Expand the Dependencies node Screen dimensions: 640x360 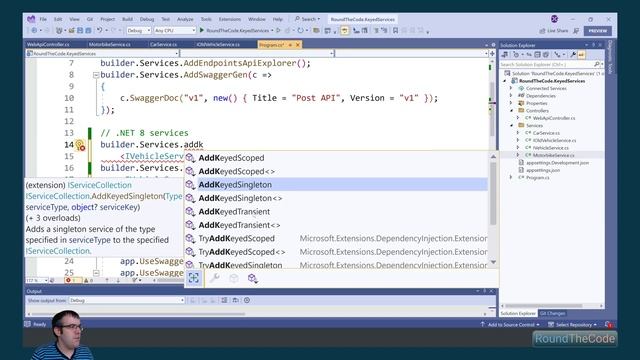tap(511, 96)
